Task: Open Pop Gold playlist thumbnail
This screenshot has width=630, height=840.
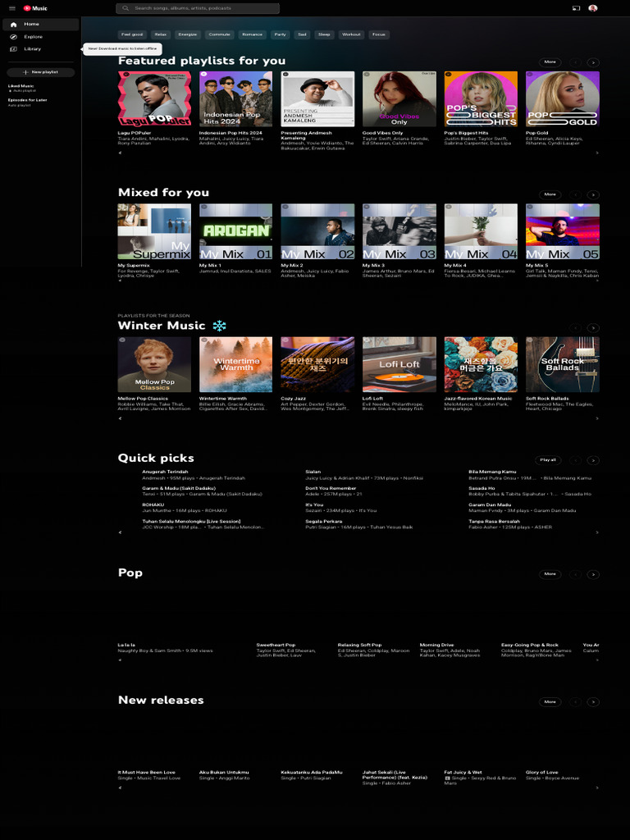Action: pos(563,99)
